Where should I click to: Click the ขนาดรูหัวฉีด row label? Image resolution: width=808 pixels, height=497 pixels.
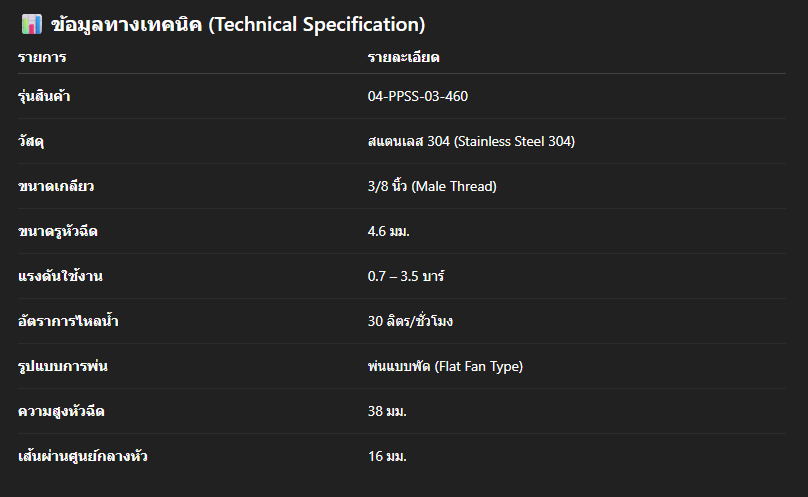point(58,232)
